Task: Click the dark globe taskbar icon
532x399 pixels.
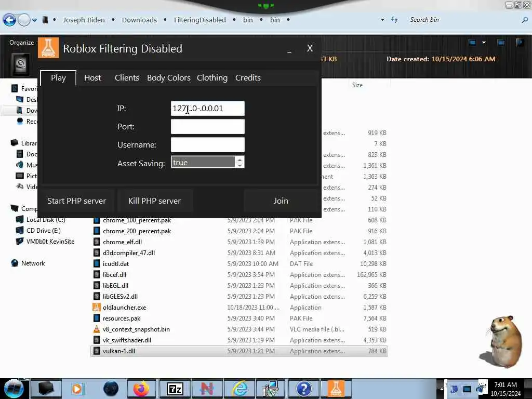Action: coord(111,389)
